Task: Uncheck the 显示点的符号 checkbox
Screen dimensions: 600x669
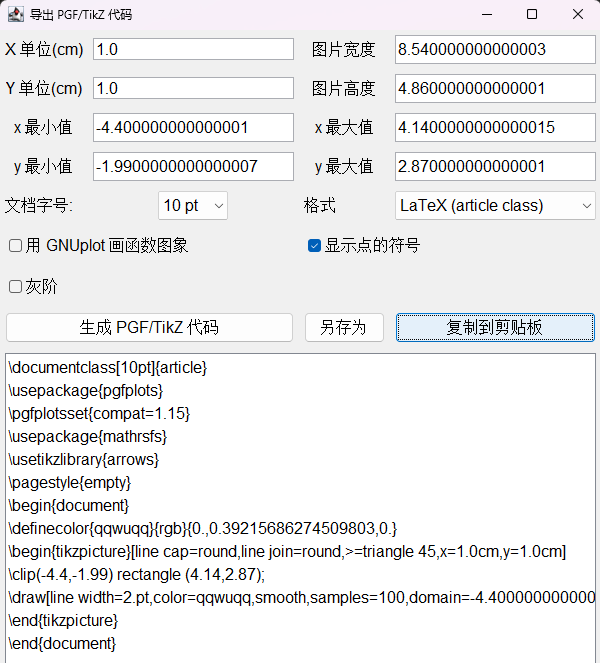Action: click(315, 246)
